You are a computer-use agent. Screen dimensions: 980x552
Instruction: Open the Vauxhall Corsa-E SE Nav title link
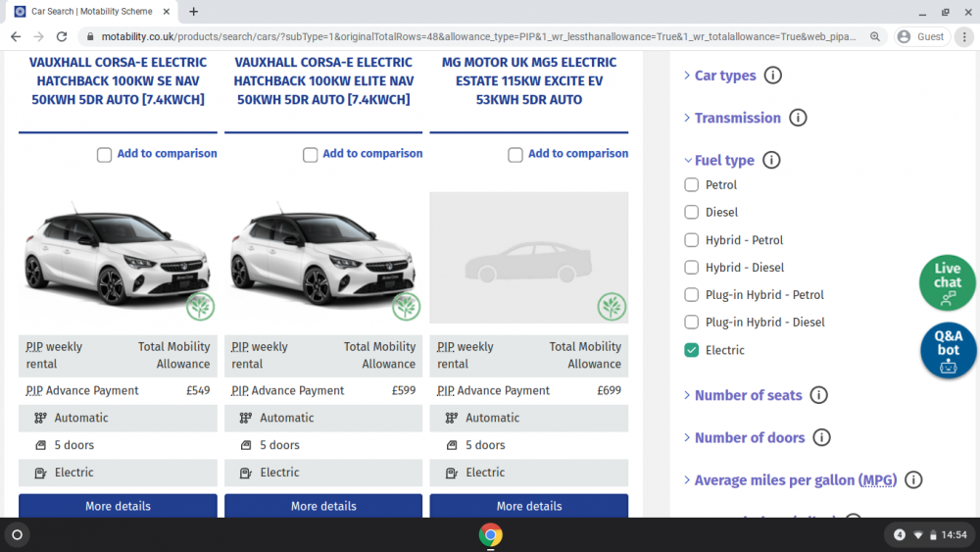pos(119,81)
